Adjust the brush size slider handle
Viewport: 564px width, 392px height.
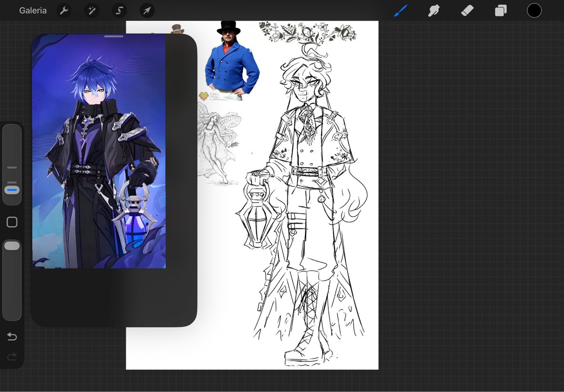pos(12,190)
